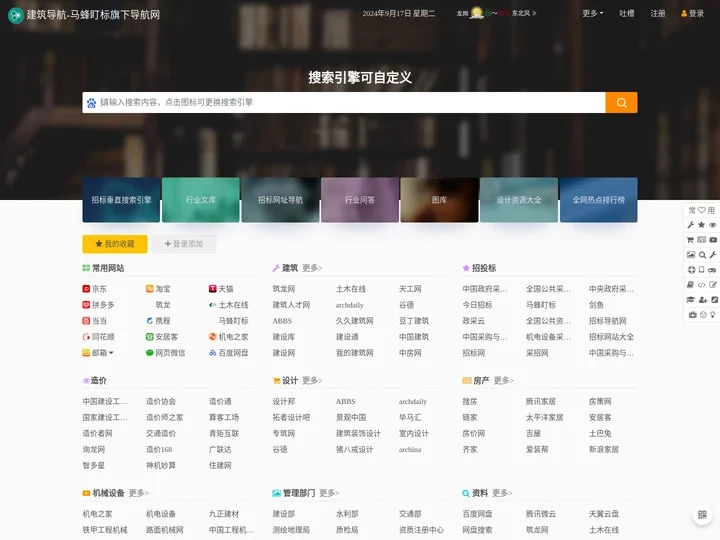720x540 pixels.
Task: Open the life ring icon in side panel
Action: tap(692, 270)
